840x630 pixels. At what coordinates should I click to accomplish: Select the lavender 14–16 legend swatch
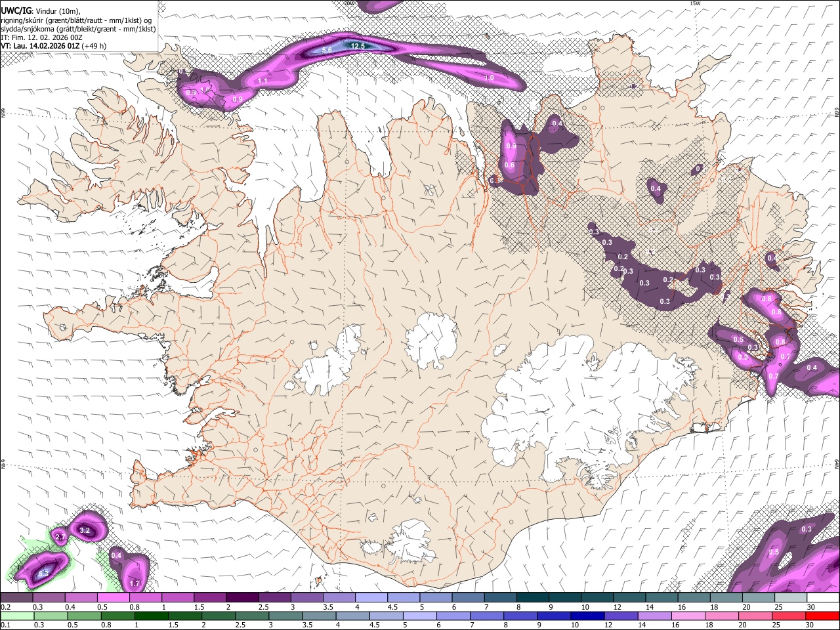tap(655, 616)
